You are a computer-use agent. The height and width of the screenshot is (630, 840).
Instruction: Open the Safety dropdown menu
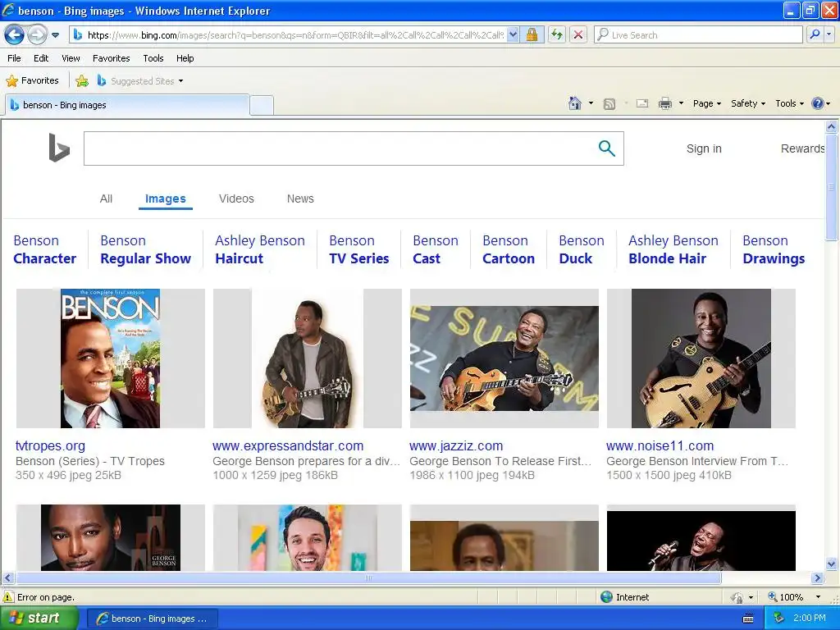tap(748, 103)
